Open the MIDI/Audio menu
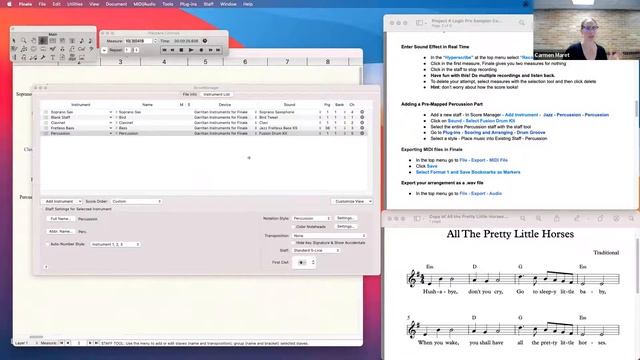 tap(144, 4)
